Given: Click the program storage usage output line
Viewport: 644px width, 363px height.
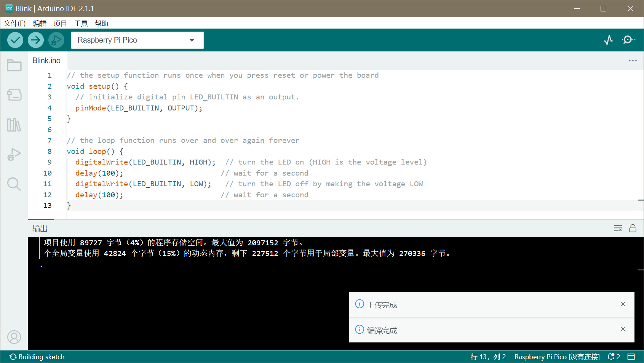Looking at the screenshot, I should pos(174,243).
